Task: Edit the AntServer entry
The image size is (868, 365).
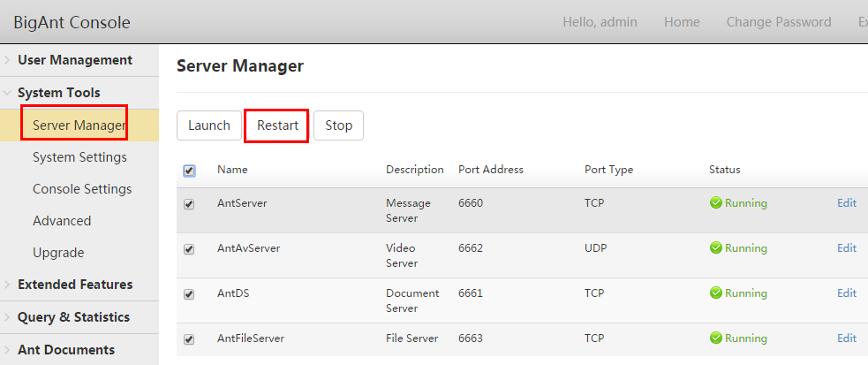Action: point(847,203)
